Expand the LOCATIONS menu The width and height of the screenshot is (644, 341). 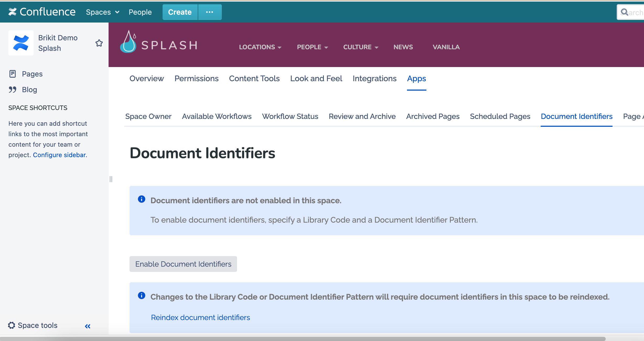tap(260, 47)
